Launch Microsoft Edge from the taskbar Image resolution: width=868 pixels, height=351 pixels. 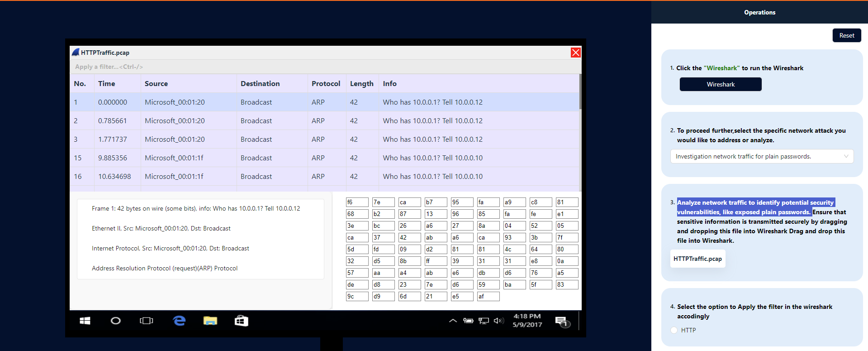(179, 321)
